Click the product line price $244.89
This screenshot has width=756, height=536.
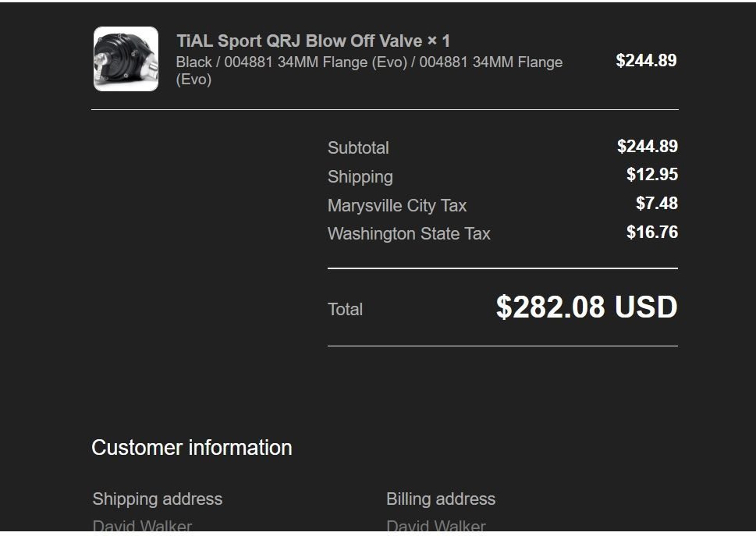coord(646,61)
